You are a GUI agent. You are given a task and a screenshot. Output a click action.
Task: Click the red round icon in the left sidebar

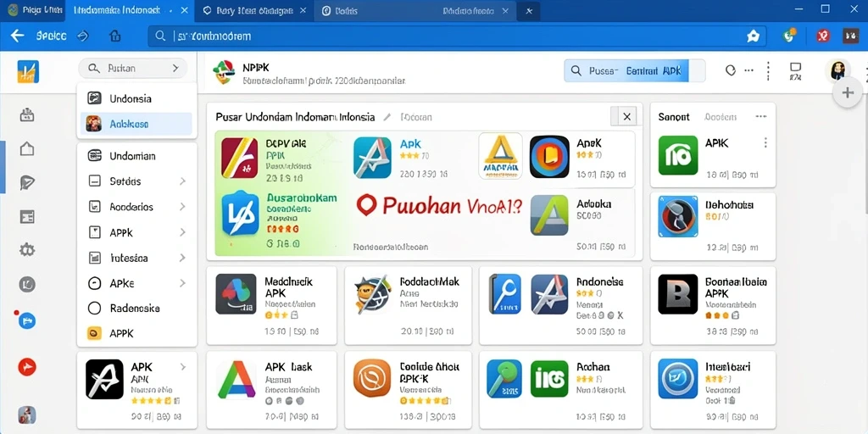27,366
